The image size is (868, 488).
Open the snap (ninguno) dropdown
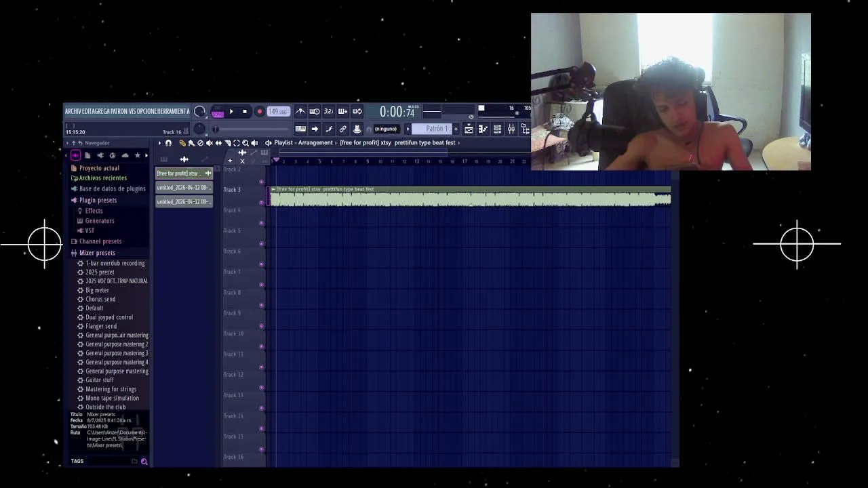(x=387, y=129)
